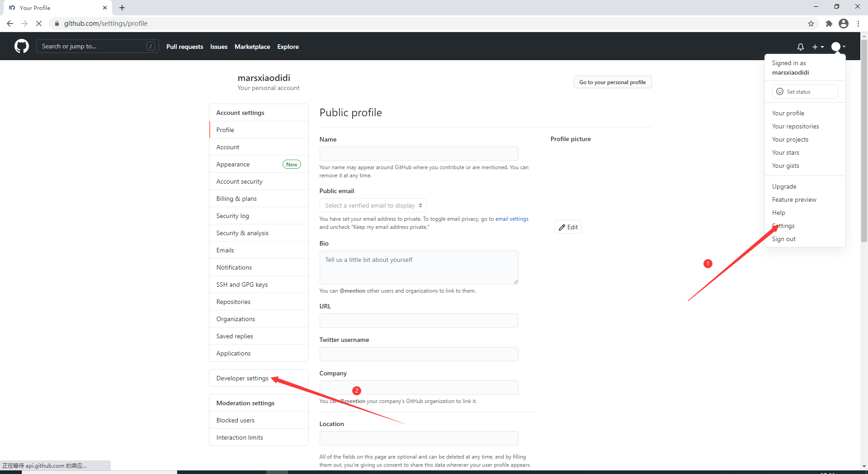Image resolution: width=868 pixels, height=474 pixels.
Task: Click the GitHub Octocat logo
Action: (21, 46)
